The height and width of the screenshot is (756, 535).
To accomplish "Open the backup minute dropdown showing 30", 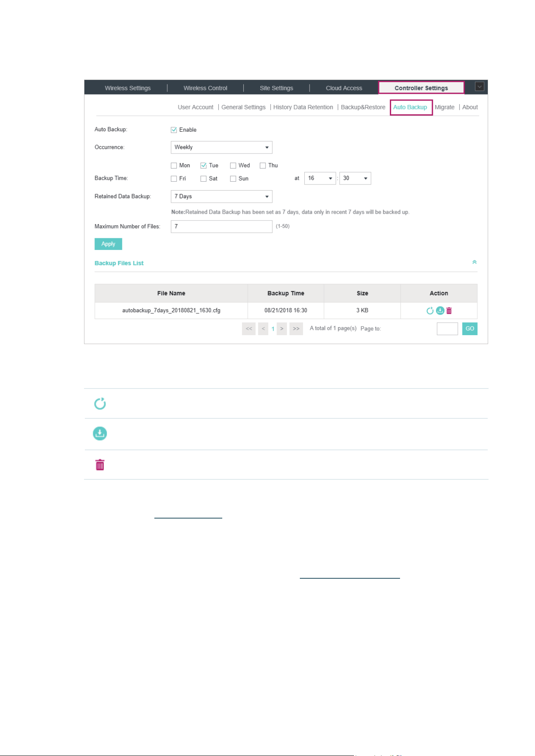I will click(355, 178).
